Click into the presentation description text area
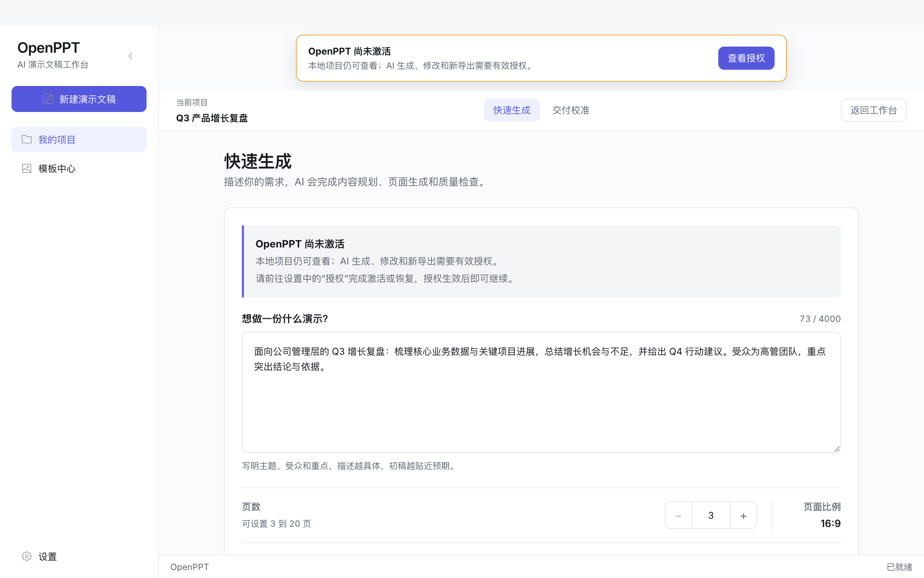The height and width of the screenshot is (578, 924). coord(541,392)
